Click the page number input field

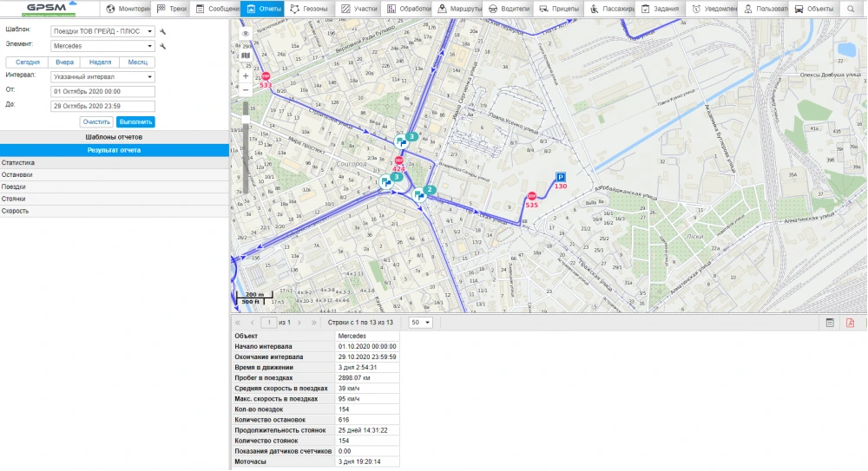[x=269, y=322]
